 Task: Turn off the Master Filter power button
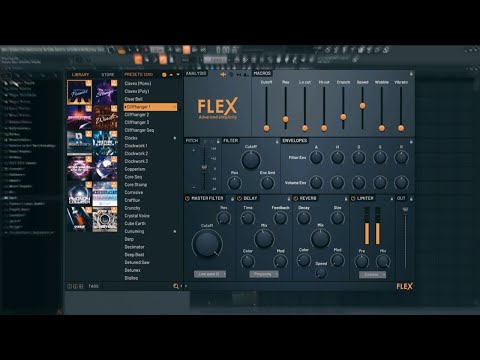click(187, 198)
